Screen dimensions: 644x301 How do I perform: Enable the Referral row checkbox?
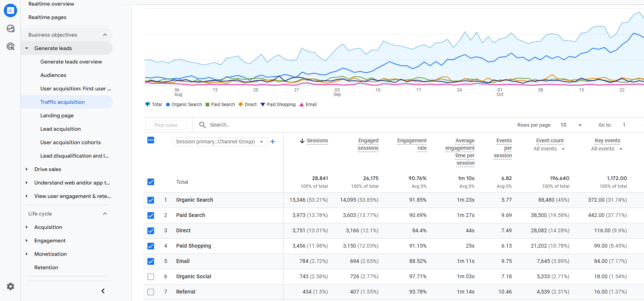coord(151,292)
